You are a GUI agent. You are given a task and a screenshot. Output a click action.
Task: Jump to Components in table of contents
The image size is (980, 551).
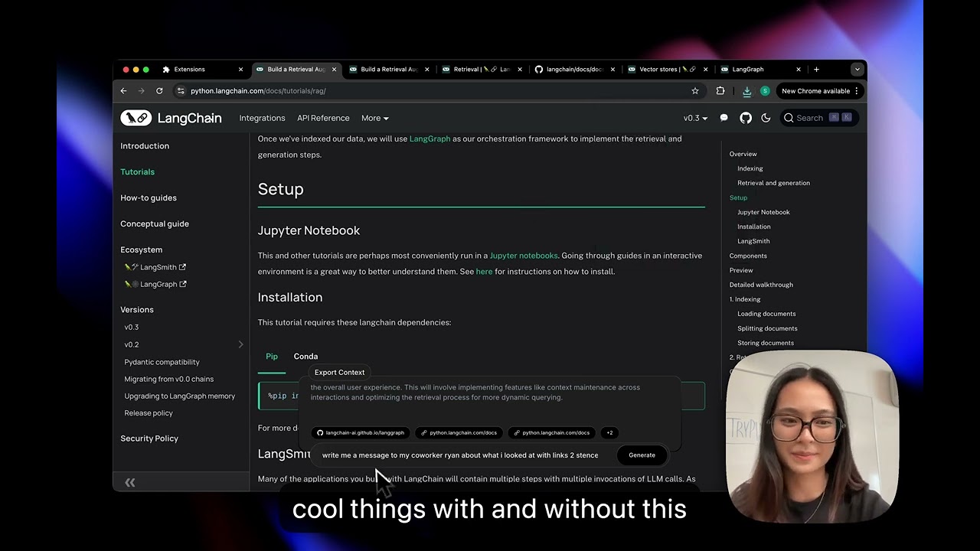(x=748, y=256)
